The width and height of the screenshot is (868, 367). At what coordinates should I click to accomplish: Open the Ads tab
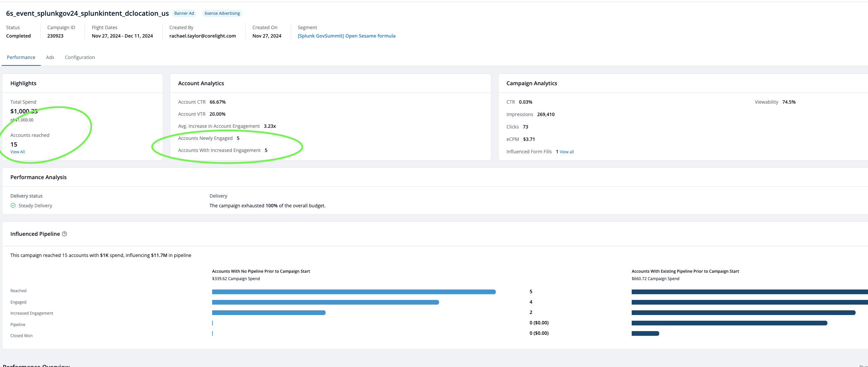pyautogui.click(x=50, y=57)
